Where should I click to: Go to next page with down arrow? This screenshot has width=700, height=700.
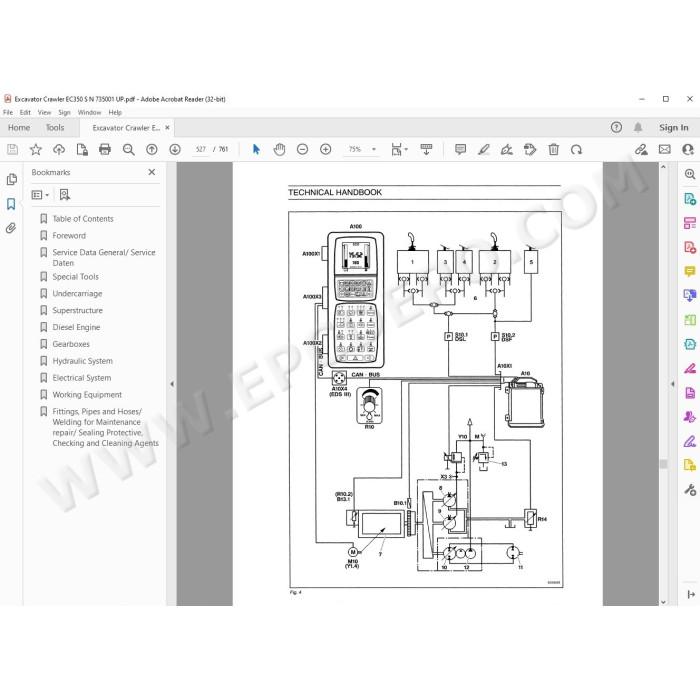point(175,150)
